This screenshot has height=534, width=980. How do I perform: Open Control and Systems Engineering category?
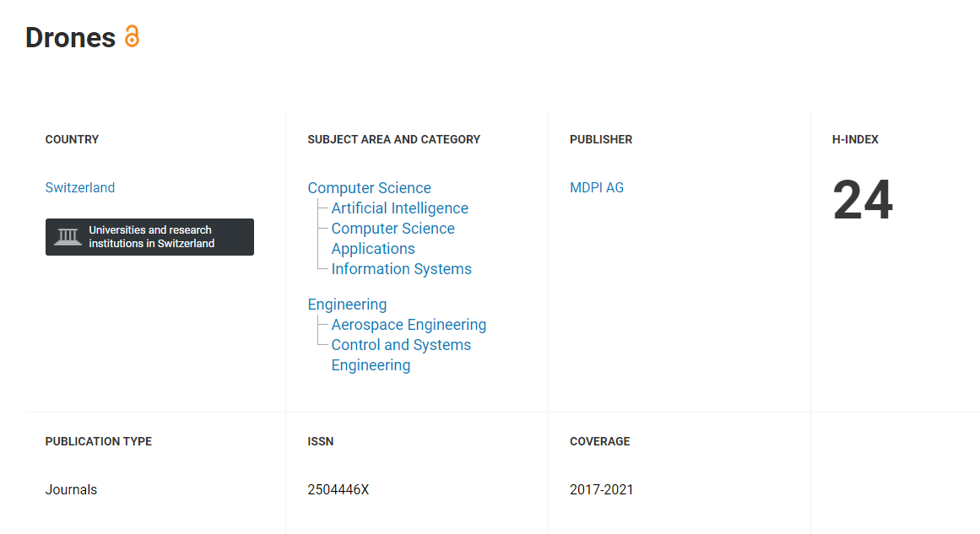(x=401, y=355)
